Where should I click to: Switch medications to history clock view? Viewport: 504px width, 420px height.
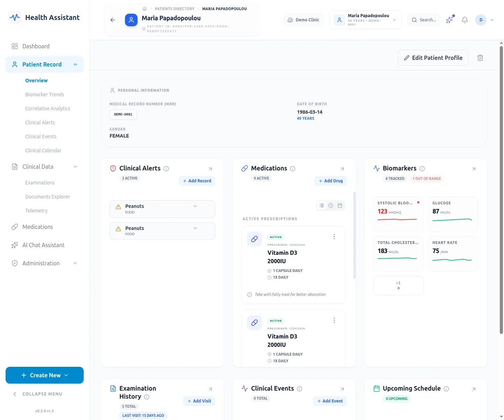[x=331, y=205]
